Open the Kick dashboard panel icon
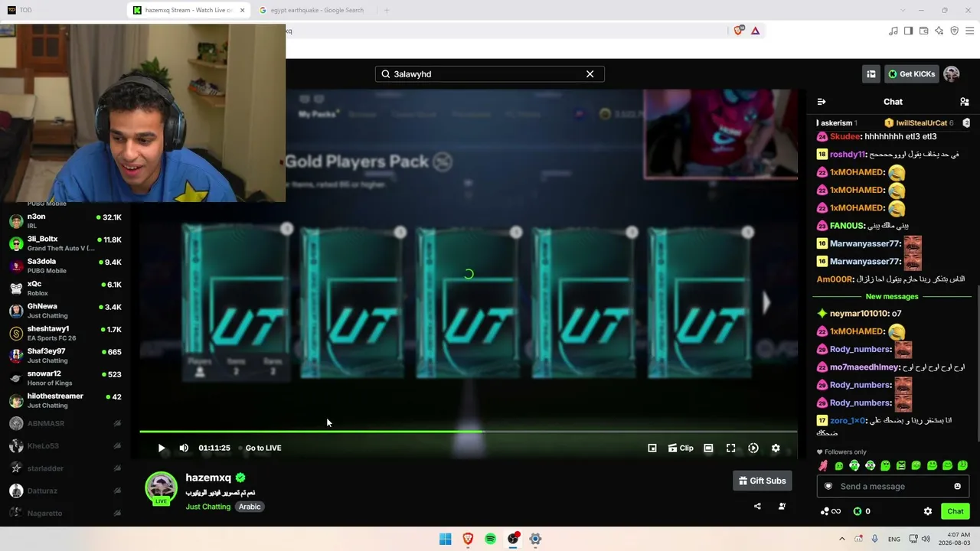Image resolution: width=980 pixels, height=551 pixels. click(871, 74)
